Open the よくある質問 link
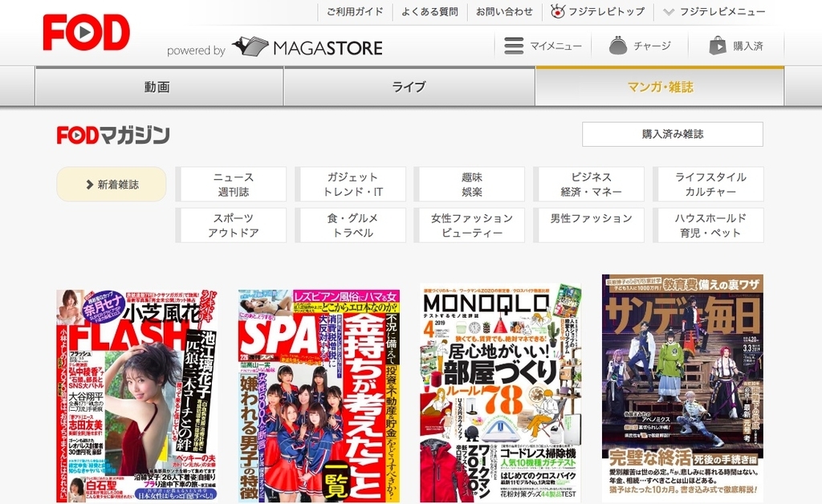Image resolution: width=822 pixels, height=504 pixels. coord(430,11)
